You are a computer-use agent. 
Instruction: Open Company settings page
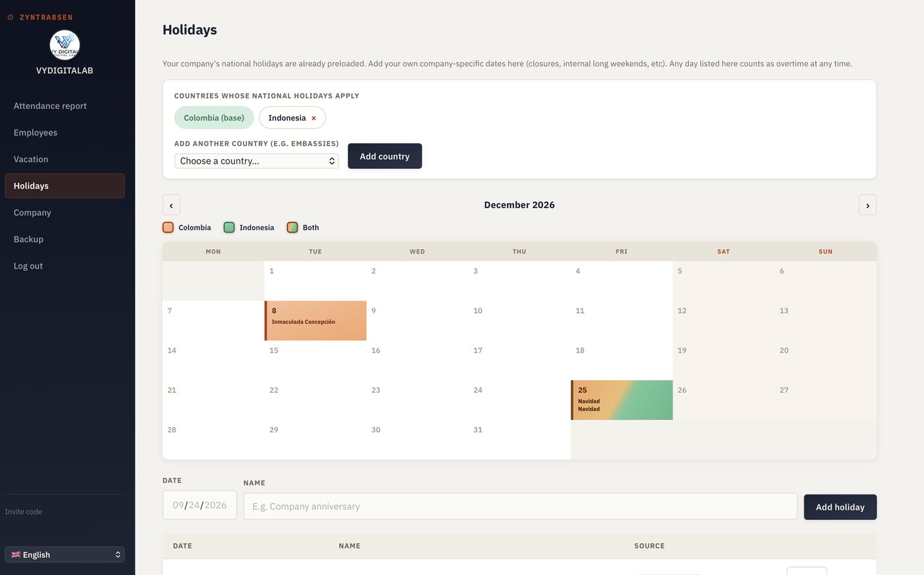coord(65,213)
